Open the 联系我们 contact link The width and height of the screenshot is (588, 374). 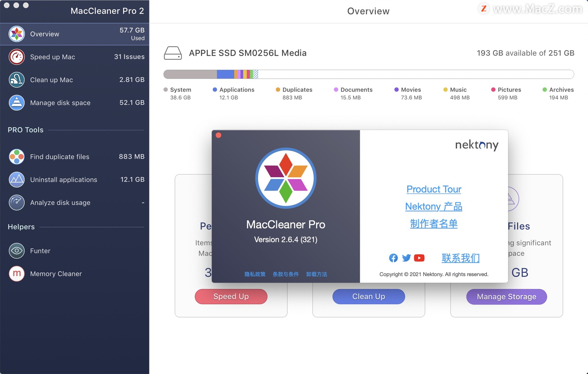click(x=461, y=258)
